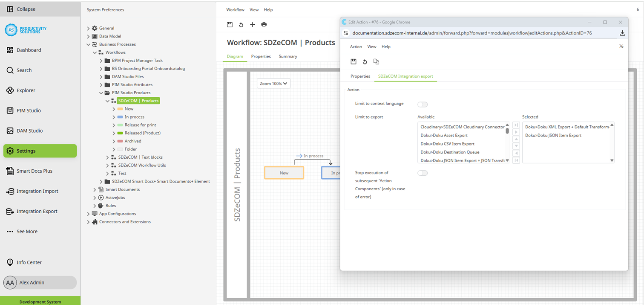Click the refresh icon in the Edit Action toolbar

point(365,61)
